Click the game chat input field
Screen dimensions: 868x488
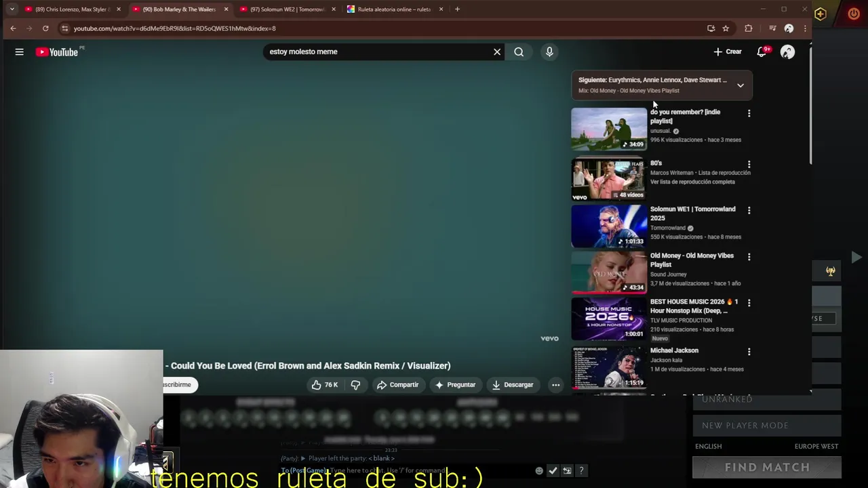tap(407, 470)
